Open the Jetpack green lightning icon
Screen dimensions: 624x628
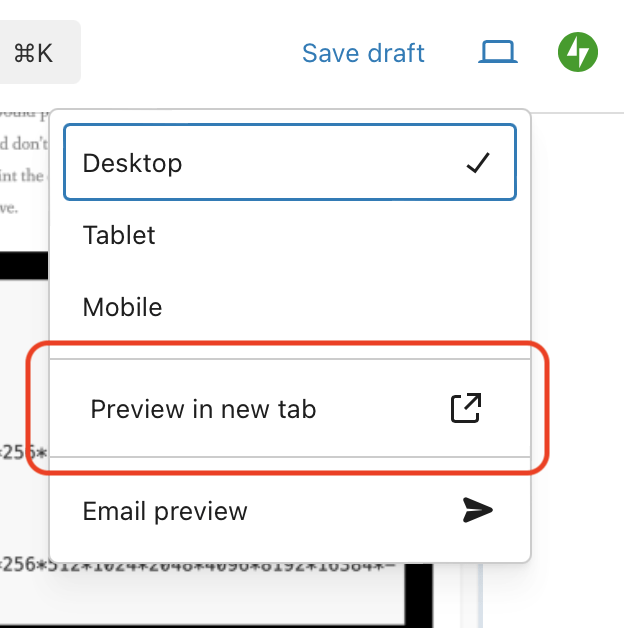coord(578,51)
